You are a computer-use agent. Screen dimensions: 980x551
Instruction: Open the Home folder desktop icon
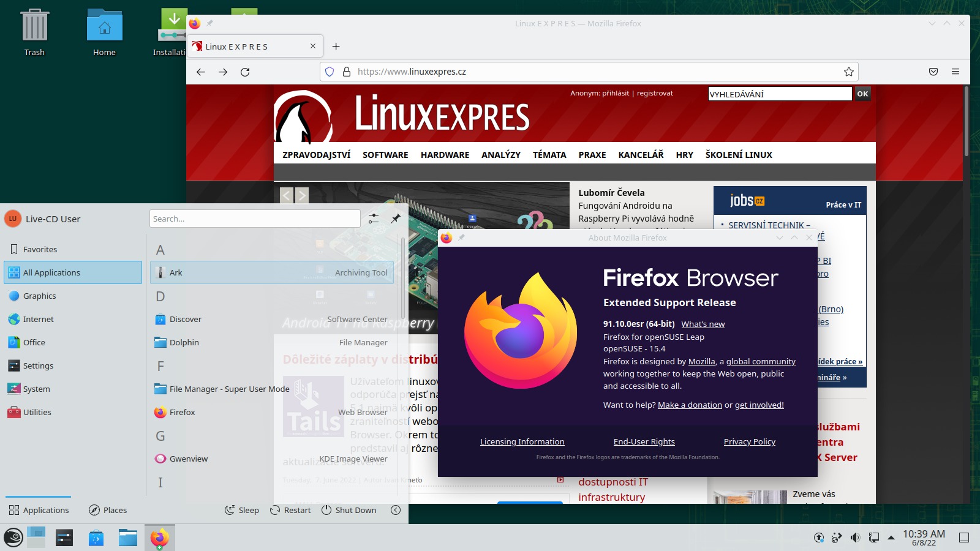click(x=104, y=33)
